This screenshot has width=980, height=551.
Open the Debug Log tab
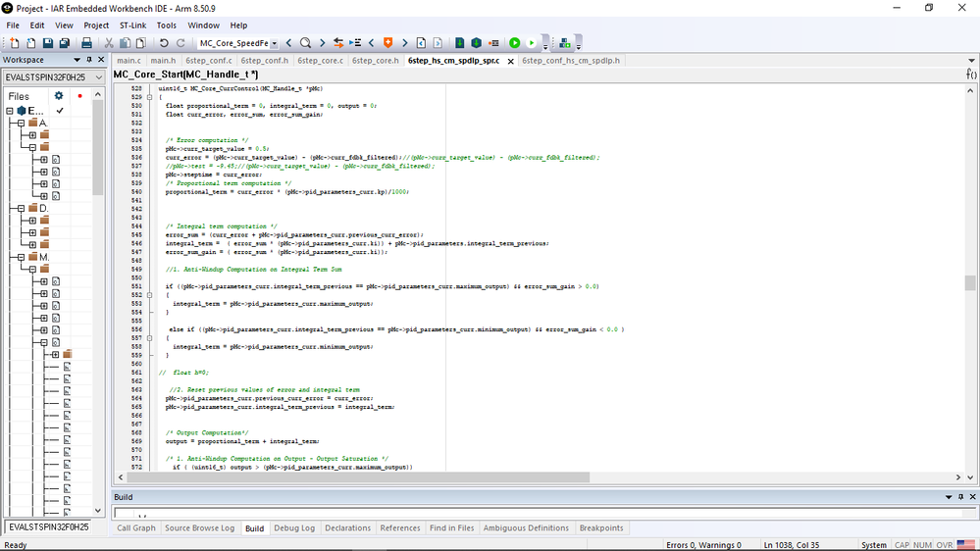pos(294,527)
